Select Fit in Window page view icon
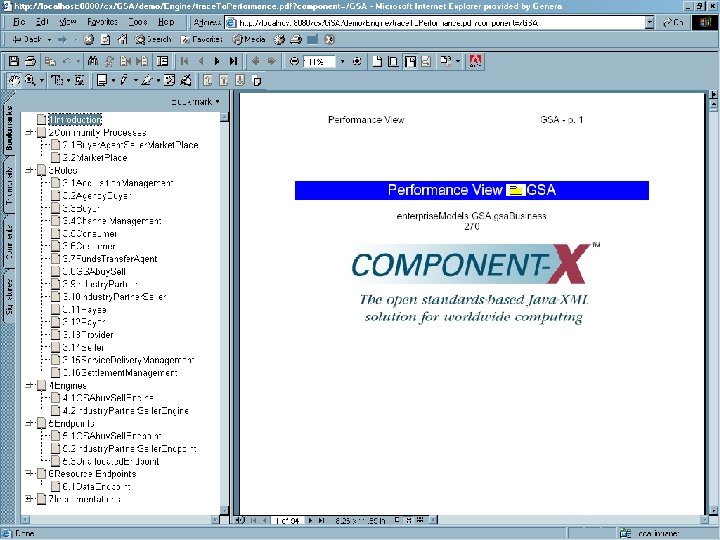 click(394, 61)
